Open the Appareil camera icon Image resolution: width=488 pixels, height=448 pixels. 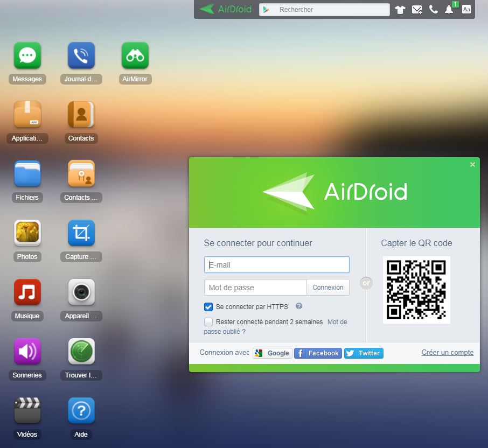click(x=81, y=292)
